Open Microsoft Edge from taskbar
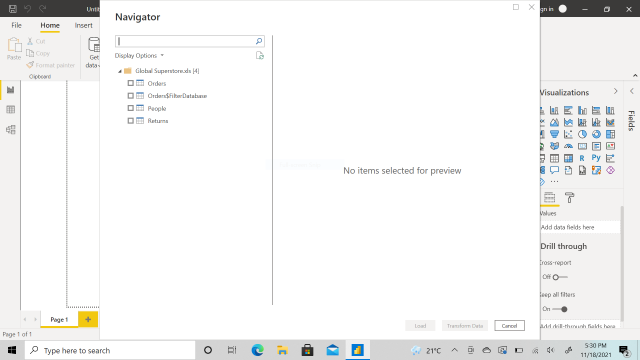The image size is (640, 360). pyautogui.click(x=257, y=350)
